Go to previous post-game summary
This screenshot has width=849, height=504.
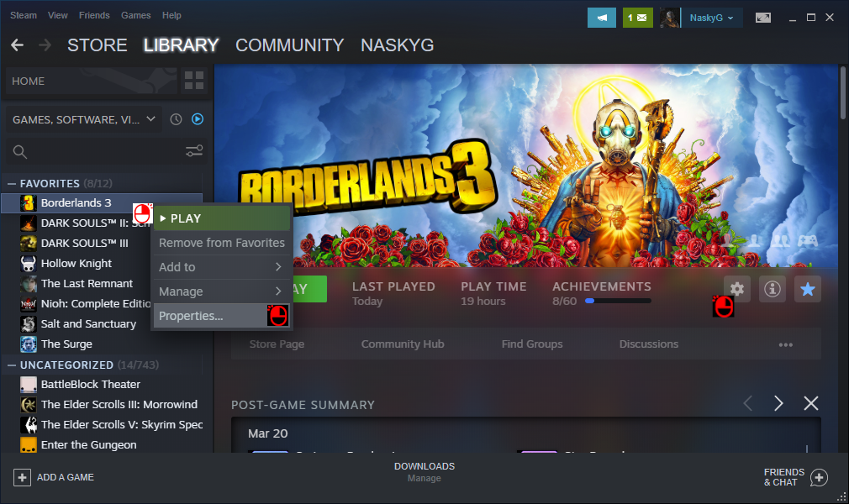coord(748,403)
